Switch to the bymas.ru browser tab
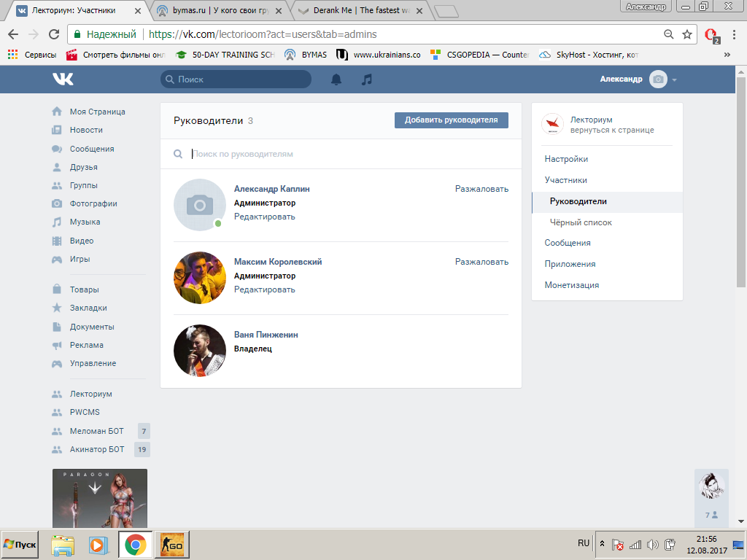The image size is (747, 560). point(220,10)
